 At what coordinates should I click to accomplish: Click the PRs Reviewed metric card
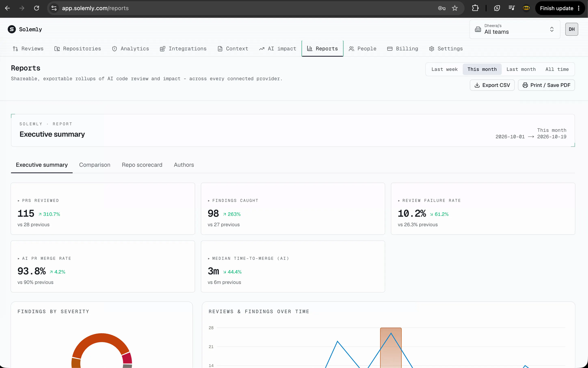103,209
